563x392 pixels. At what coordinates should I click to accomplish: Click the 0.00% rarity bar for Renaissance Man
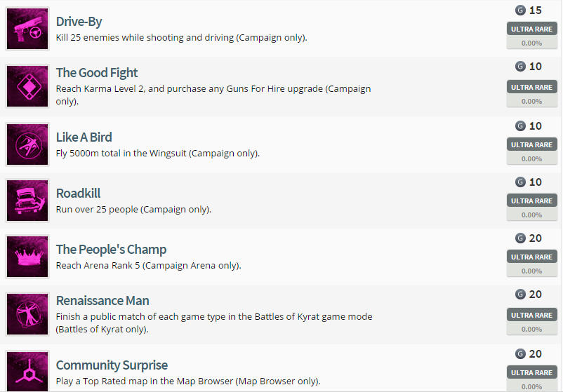pyautogui.click(x=531, y=329)
